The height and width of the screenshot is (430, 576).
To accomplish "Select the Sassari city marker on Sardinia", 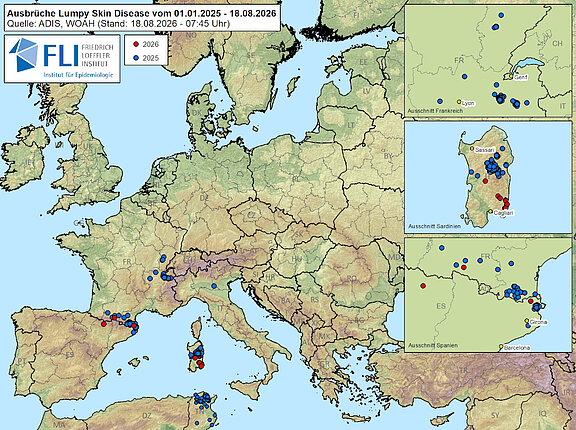I will coord(472,149).
